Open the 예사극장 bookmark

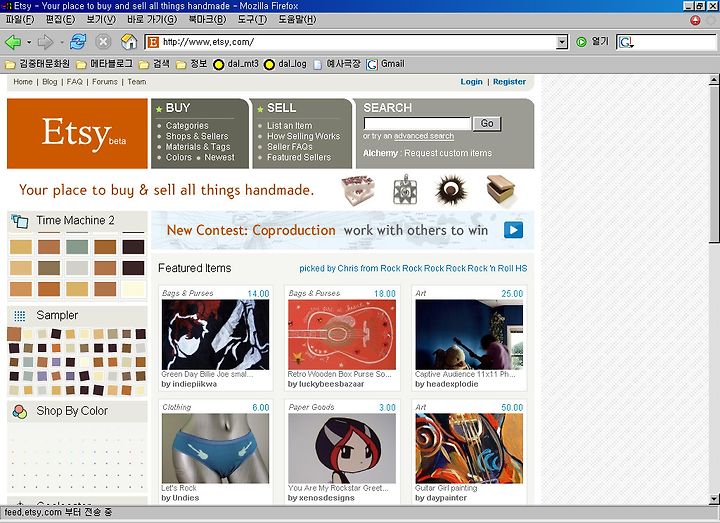click(337, 64)
